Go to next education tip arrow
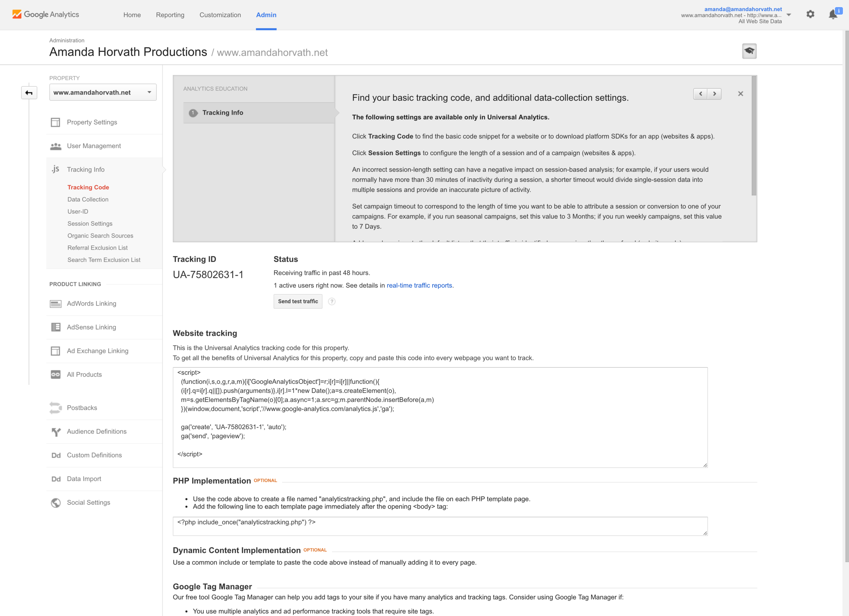This screenshot has width=849, height=616. [x=714, y=94]
